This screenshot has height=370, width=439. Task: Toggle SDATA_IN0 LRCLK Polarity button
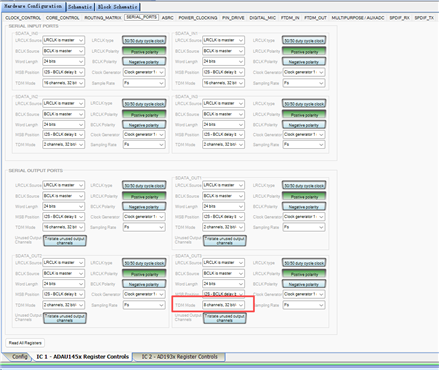click(x=144, y=51)
